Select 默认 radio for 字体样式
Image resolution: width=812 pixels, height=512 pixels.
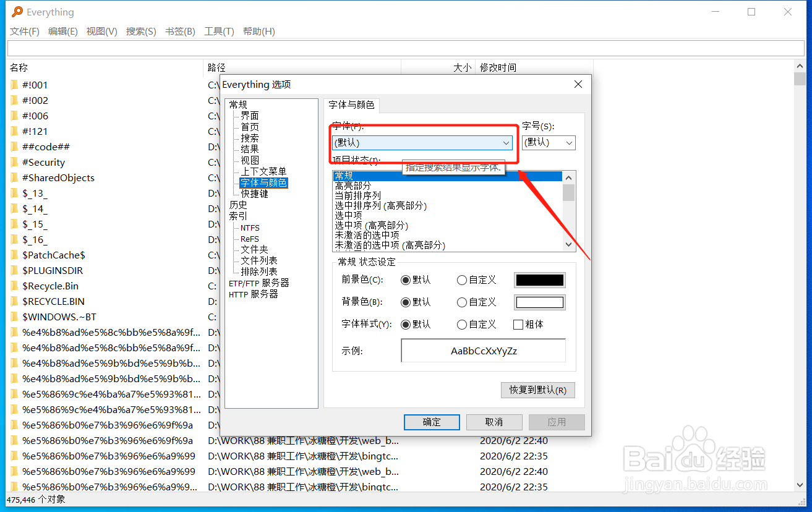coord(406,325)
